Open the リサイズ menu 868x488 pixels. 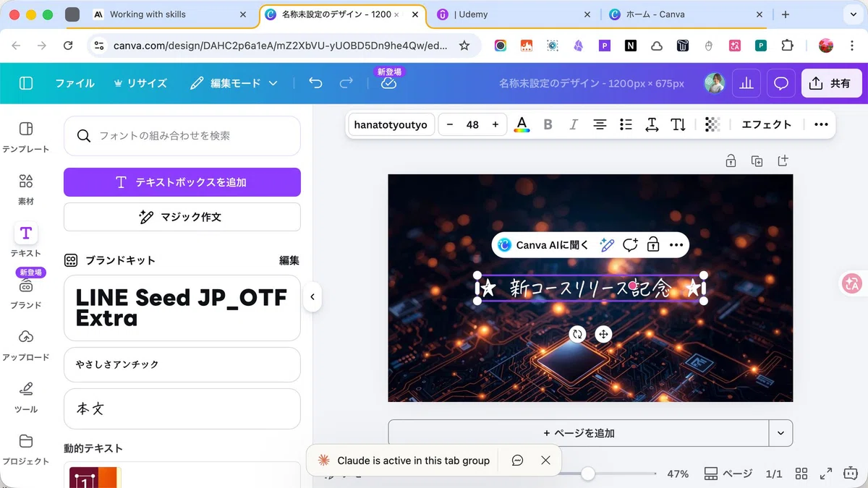(x=140, y=83)
